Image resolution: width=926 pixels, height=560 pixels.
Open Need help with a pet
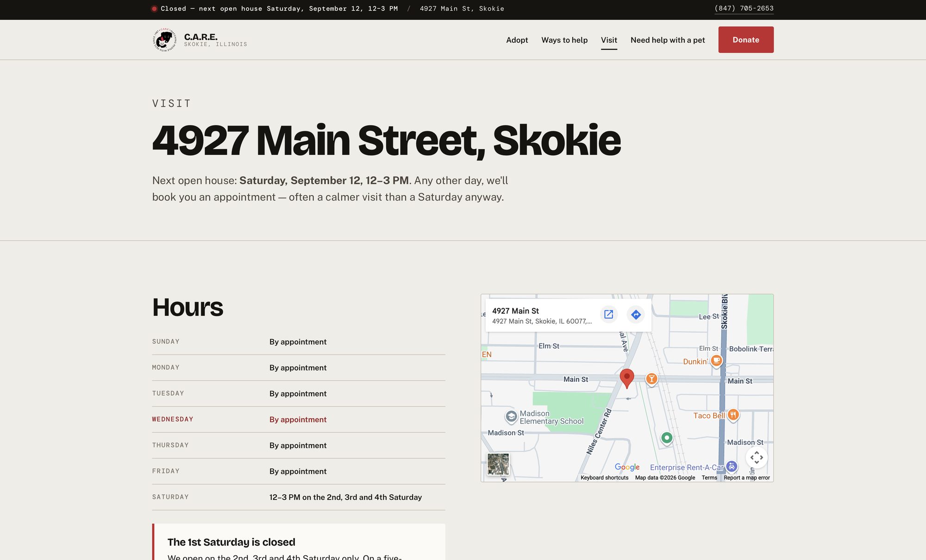[668, 40]
